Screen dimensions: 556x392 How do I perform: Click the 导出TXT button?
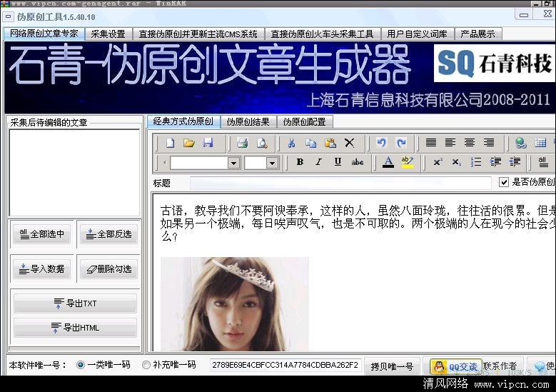(75, 303)
